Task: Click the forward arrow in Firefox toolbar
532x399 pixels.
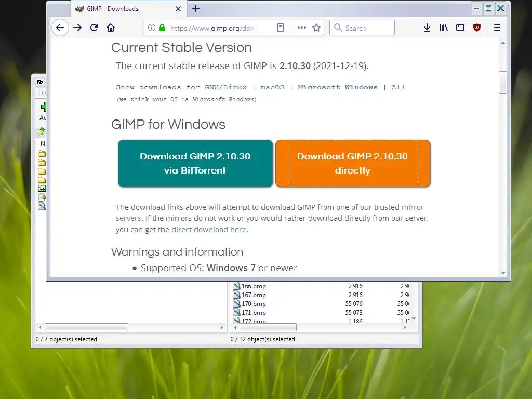Action: 77,28
